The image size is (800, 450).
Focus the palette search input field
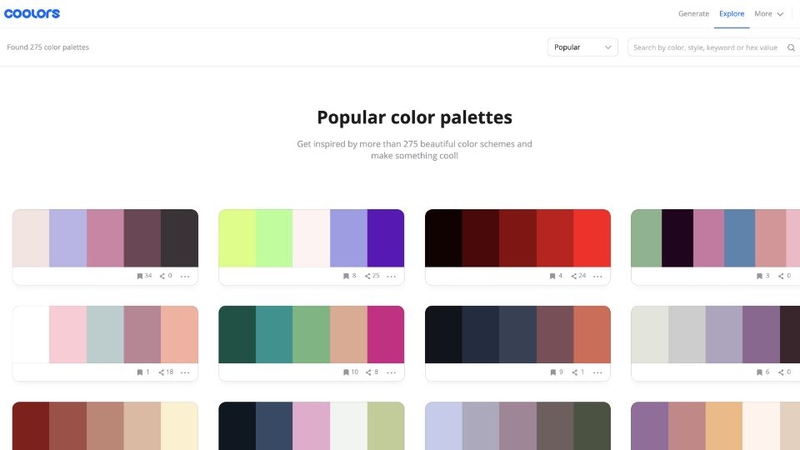click(x=706, y=47)
